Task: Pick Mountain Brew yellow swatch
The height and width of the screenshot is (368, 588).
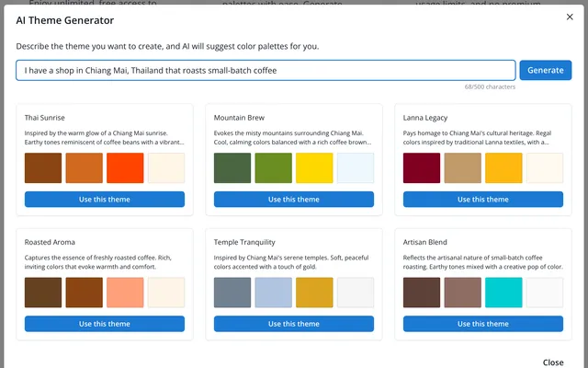Action: coord(314,167)
